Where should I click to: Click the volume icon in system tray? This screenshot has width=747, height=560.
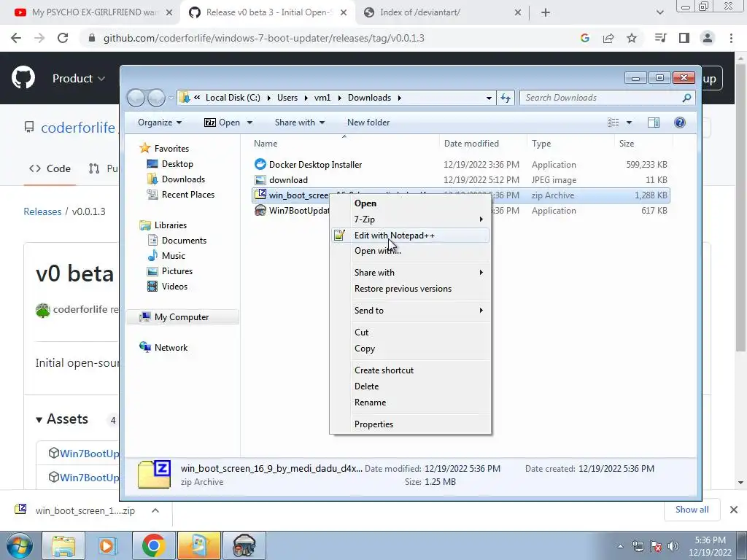click(673, 545)
